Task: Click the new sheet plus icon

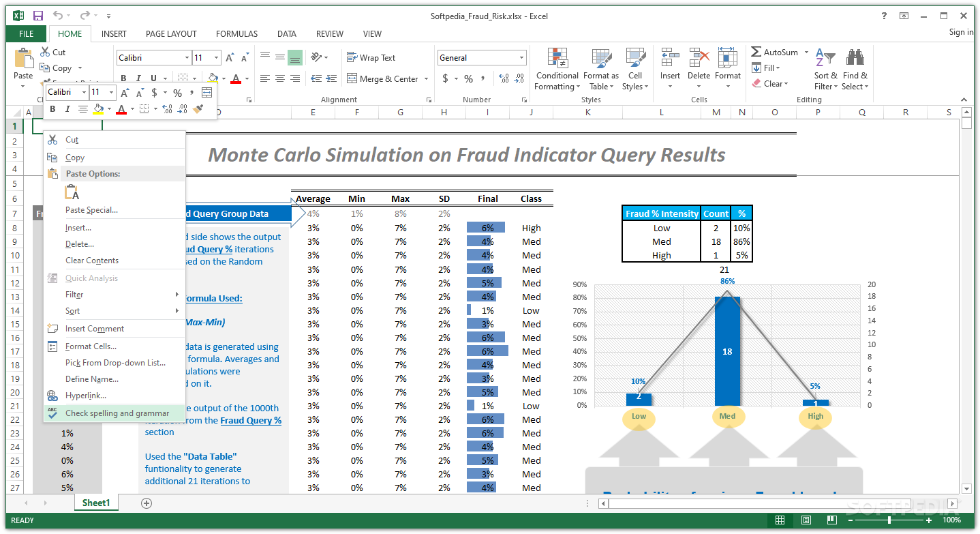Action: coord(146,503)
